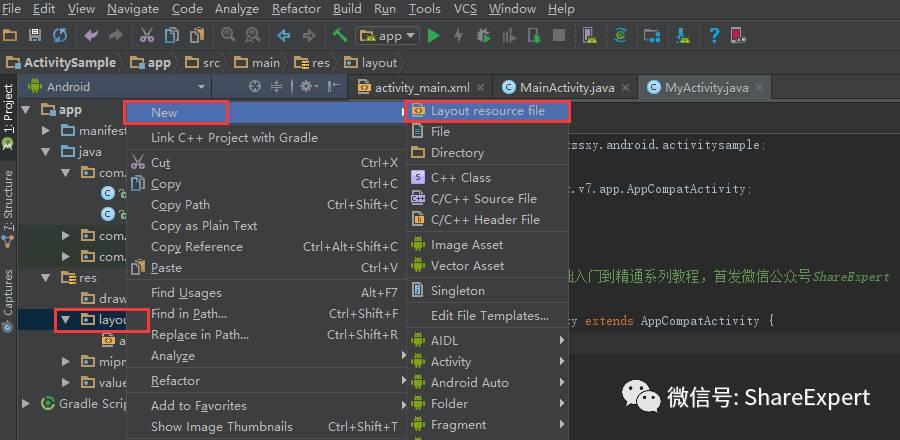Open the Navigate menu
The image size is (900, 440).
pos(133,9)
